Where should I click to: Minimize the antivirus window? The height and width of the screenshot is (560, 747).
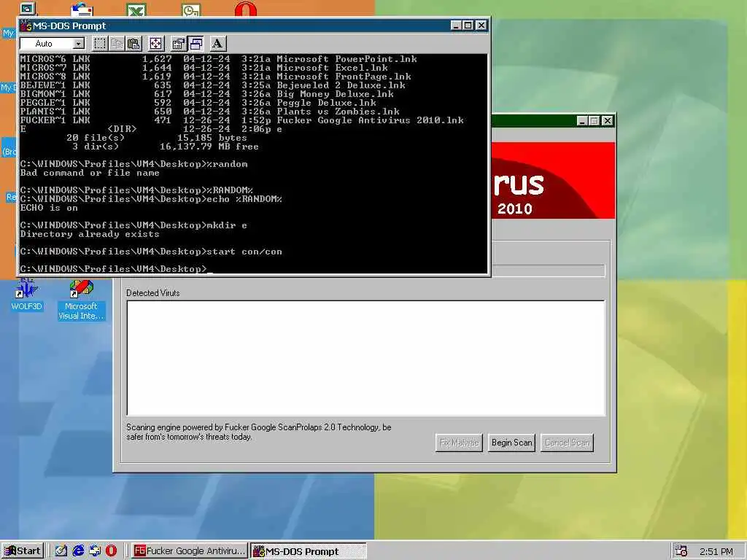[x=581, y=121]
